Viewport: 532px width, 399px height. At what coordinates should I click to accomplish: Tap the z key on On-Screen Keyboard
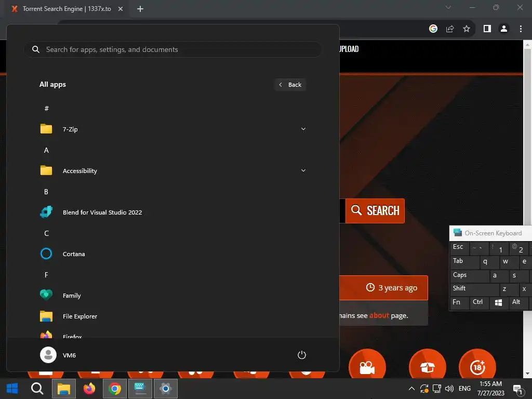point(509,289)
